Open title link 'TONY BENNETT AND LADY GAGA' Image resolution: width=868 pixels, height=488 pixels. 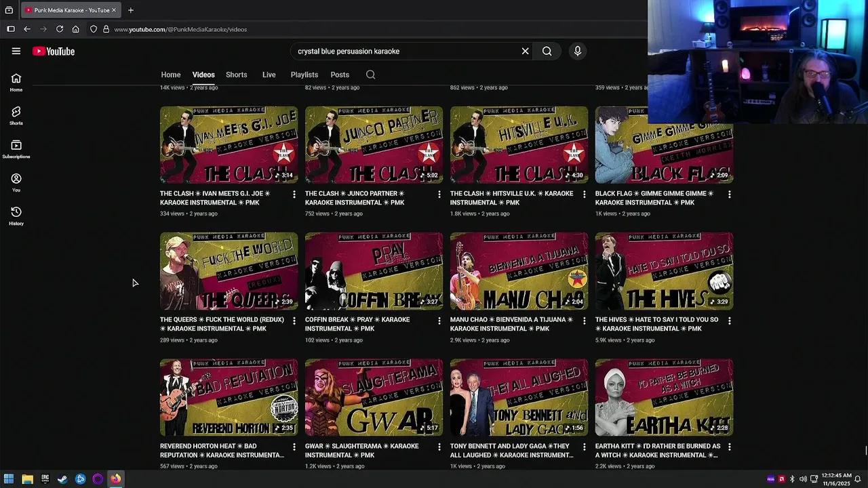click(512, 451)
